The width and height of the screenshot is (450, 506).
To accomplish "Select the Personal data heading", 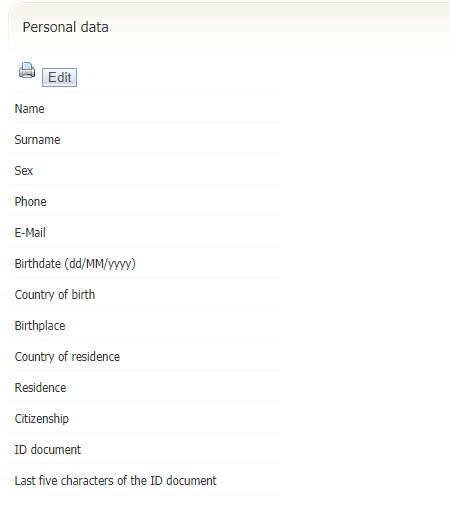I will tap(65, 27).
